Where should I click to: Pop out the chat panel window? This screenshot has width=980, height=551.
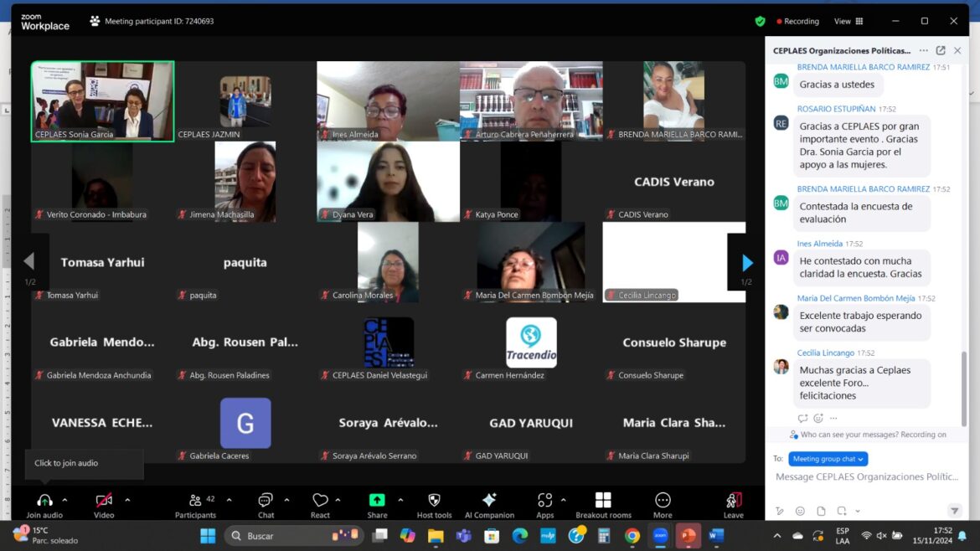[941, 50]
